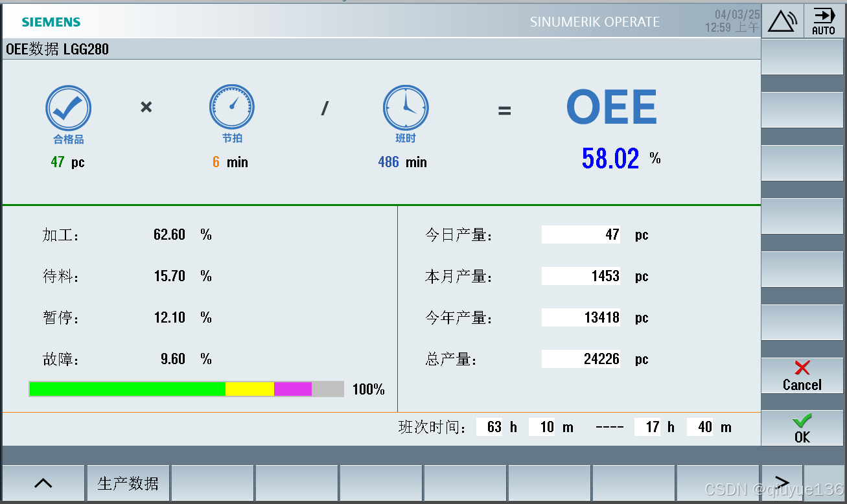Confirm with the OK softkey
Image resolution: width=847 pixels, height=504 pixels.
click(x=802, y=428)
